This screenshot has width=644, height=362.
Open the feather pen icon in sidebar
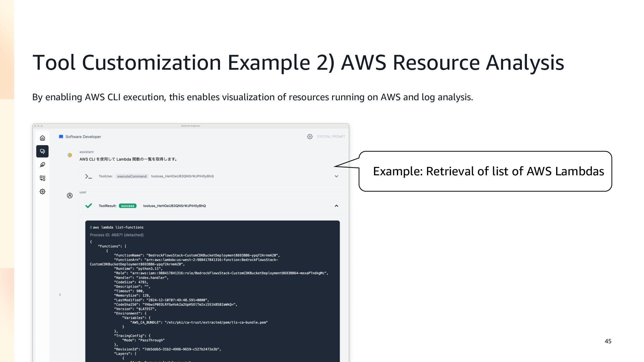(x=42, y=165)
